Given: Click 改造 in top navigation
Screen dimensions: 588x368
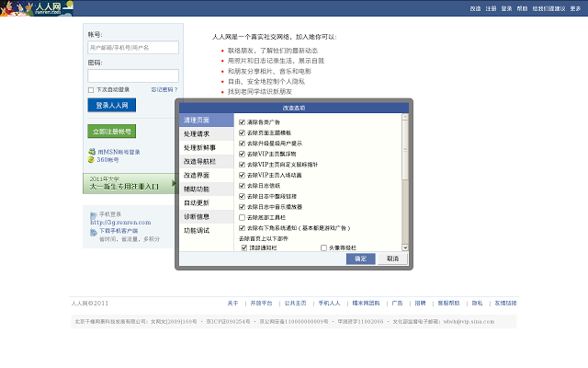Looking at the screenshot, I should point(475,8).
